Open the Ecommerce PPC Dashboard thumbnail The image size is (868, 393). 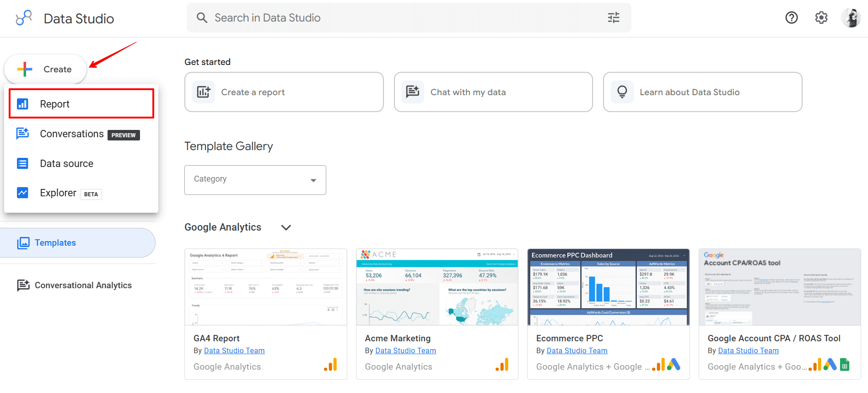(609, 287)
